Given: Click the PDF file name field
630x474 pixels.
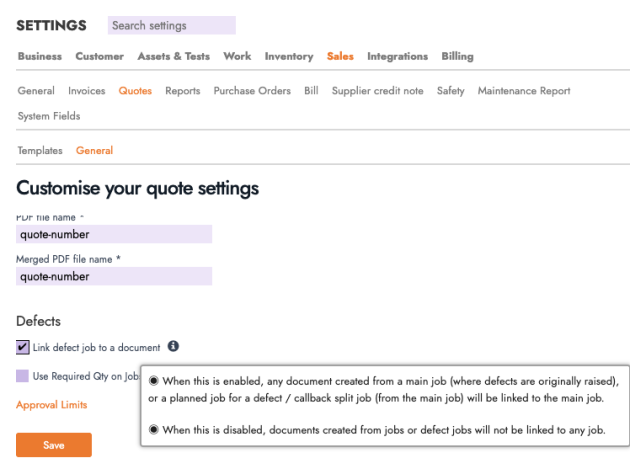Looking at the screenshot, I should point(114,234).
